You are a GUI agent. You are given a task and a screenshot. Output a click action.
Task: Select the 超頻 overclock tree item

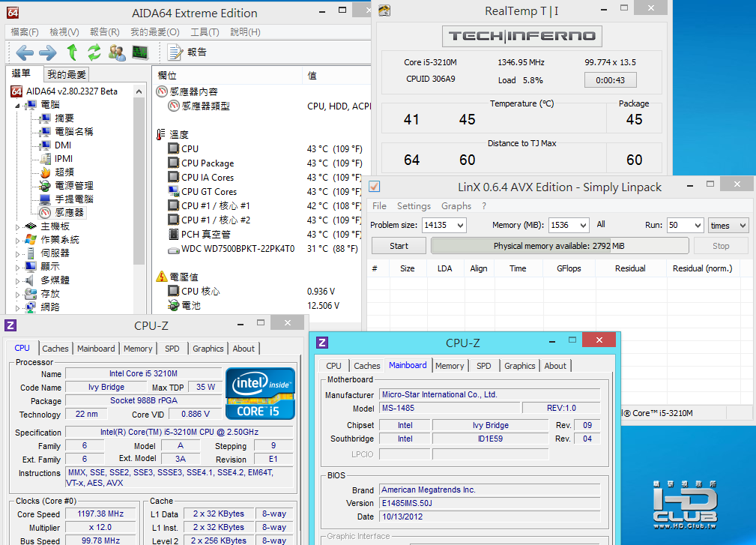[64, 172]
